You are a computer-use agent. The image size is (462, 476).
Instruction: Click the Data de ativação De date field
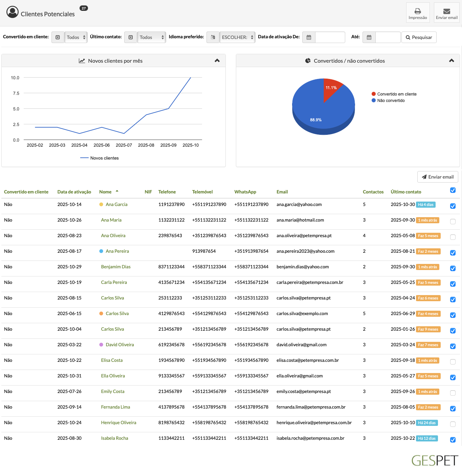330,37
